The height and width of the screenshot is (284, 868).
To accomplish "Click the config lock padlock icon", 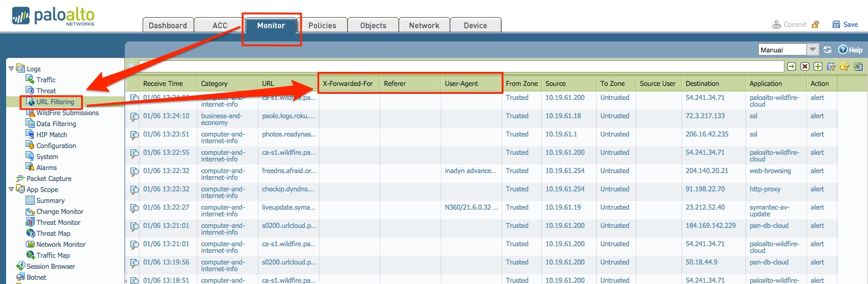I will click(815, 24).
